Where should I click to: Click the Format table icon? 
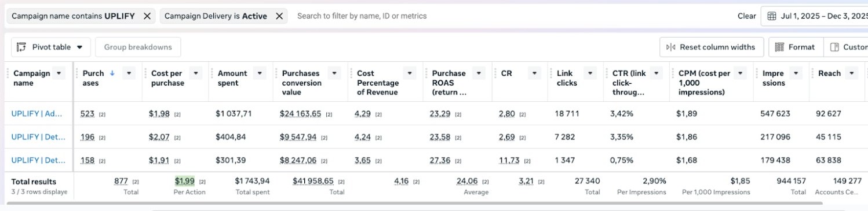[779, 47]
